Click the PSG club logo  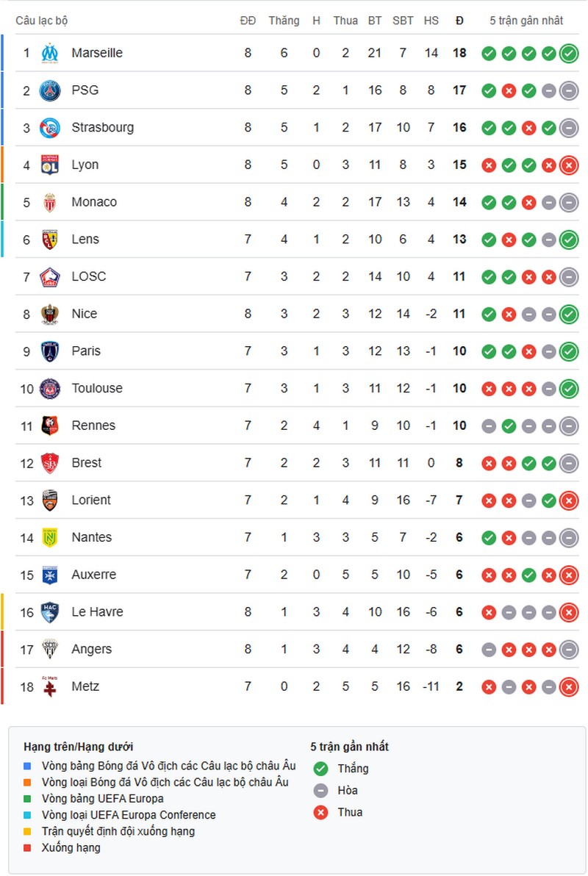(x=49, y=90)
